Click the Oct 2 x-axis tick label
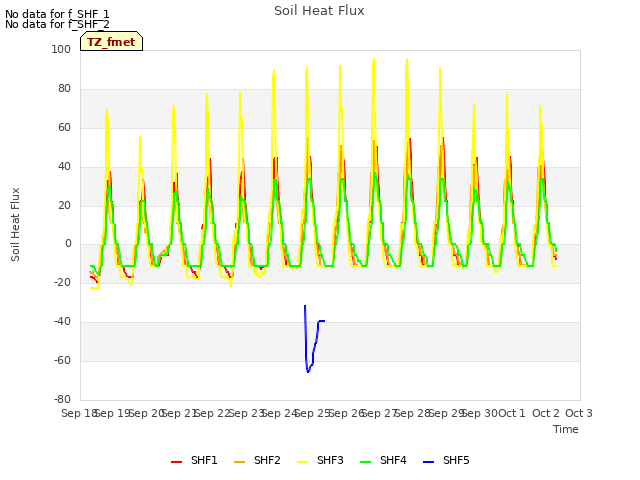Viewport: 640px width, 480px height. point(546,413)
